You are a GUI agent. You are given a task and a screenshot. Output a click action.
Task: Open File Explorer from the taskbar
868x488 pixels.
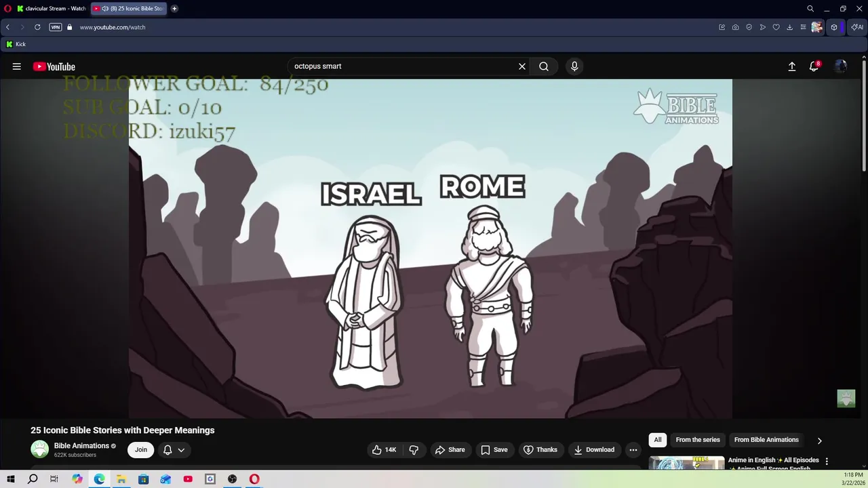click(x=121, y=479)
